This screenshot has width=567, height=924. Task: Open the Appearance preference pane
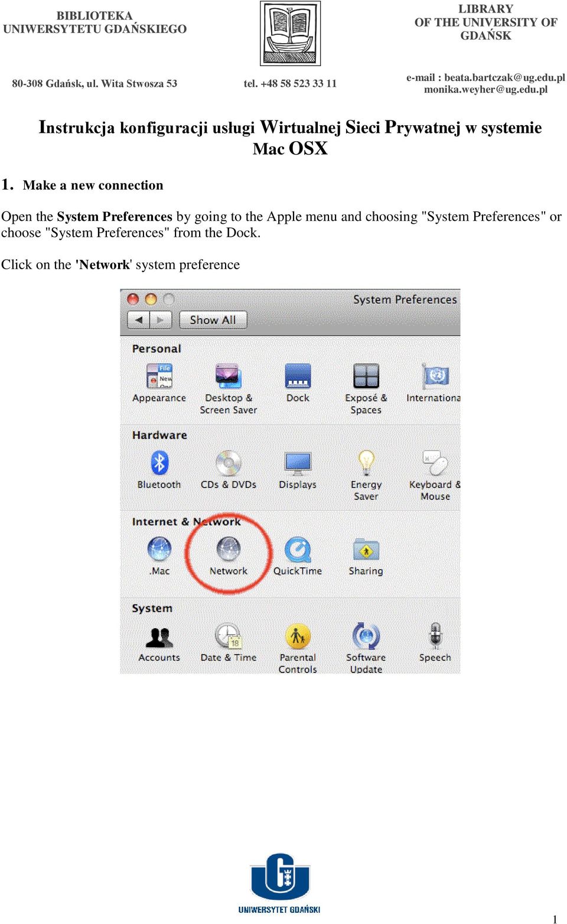pyautogui.click(x=159, y=383)
